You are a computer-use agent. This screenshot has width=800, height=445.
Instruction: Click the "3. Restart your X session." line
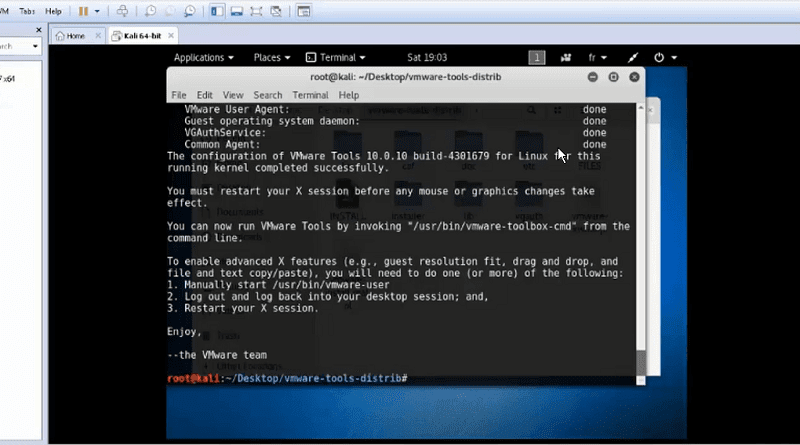243,308
